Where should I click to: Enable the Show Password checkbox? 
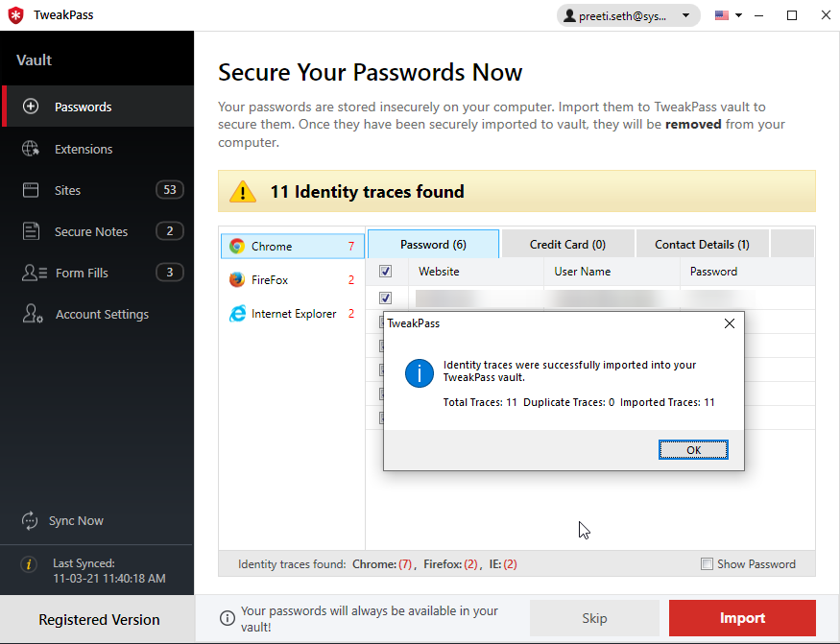(x=708, y=564)
